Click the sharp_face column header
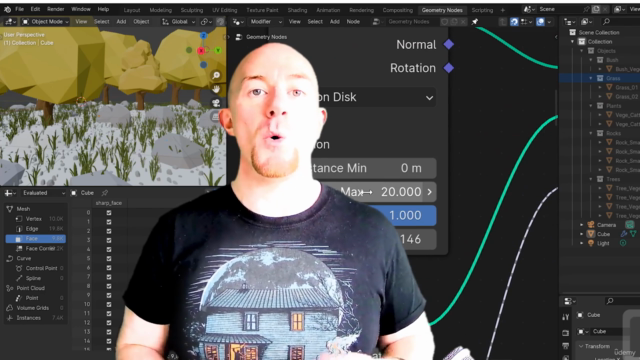Screen dimensions: 640x360 109,203
